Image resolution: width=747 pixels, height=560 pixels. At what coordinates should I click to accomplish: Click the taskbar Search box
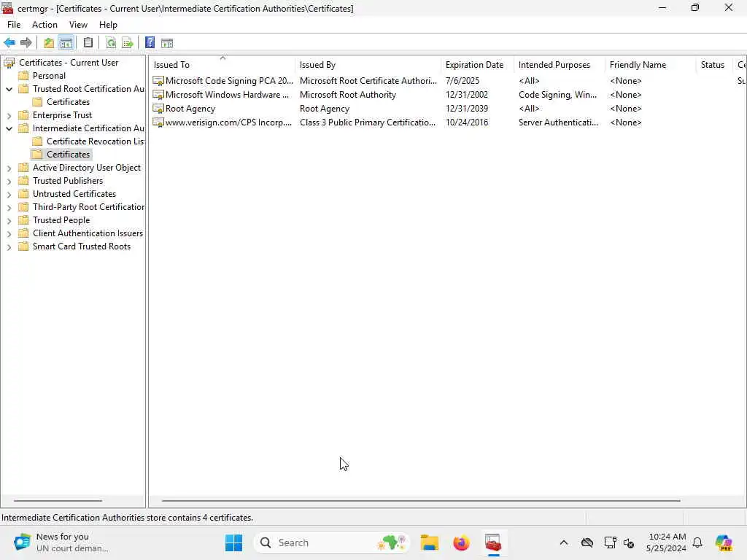coord(332,542)
